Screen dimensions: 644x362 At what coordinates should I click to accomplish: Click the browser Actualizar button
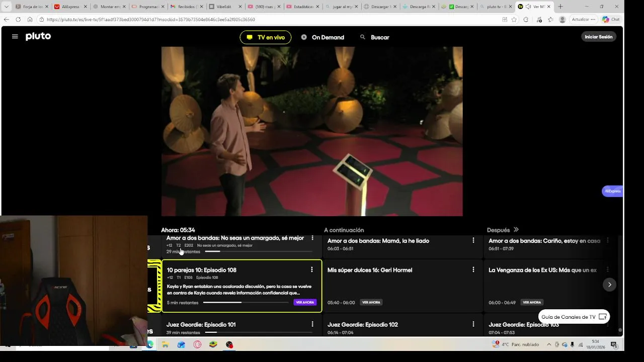click(x=581, y=20)
